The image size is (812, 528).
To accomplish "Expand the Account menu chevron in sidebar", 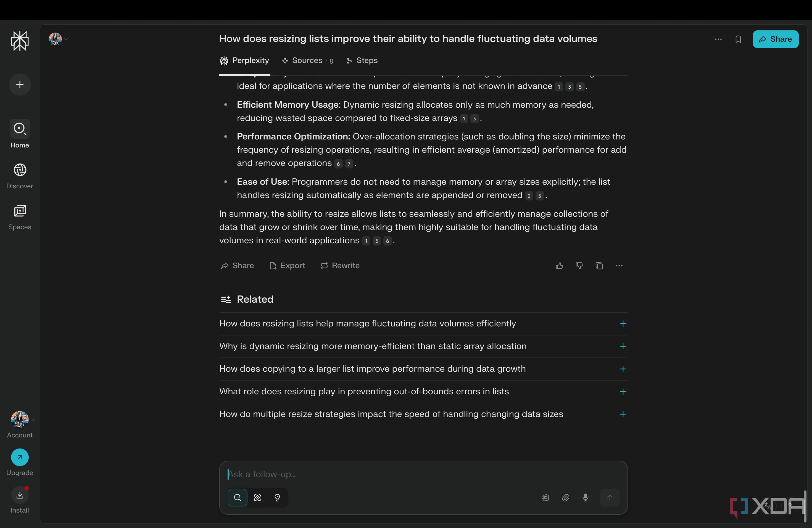I will [33, 419].
